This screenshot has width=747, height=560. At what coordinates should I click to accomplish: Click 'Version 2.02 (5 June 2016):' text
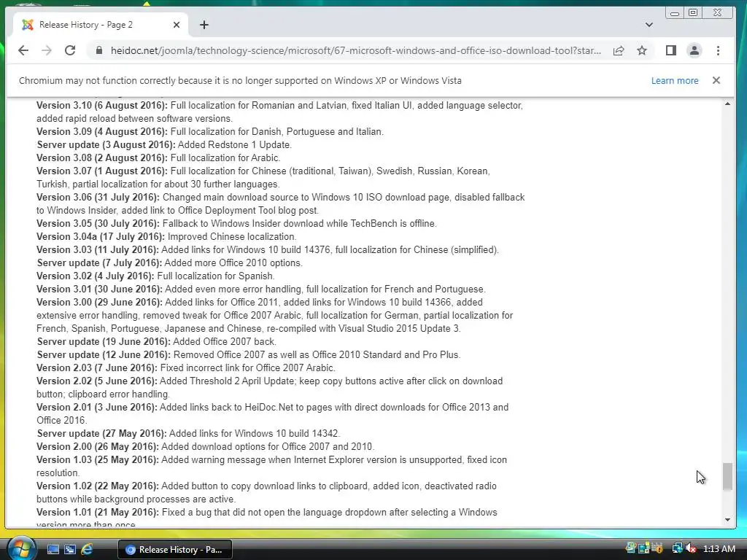(x=97, y=381)
